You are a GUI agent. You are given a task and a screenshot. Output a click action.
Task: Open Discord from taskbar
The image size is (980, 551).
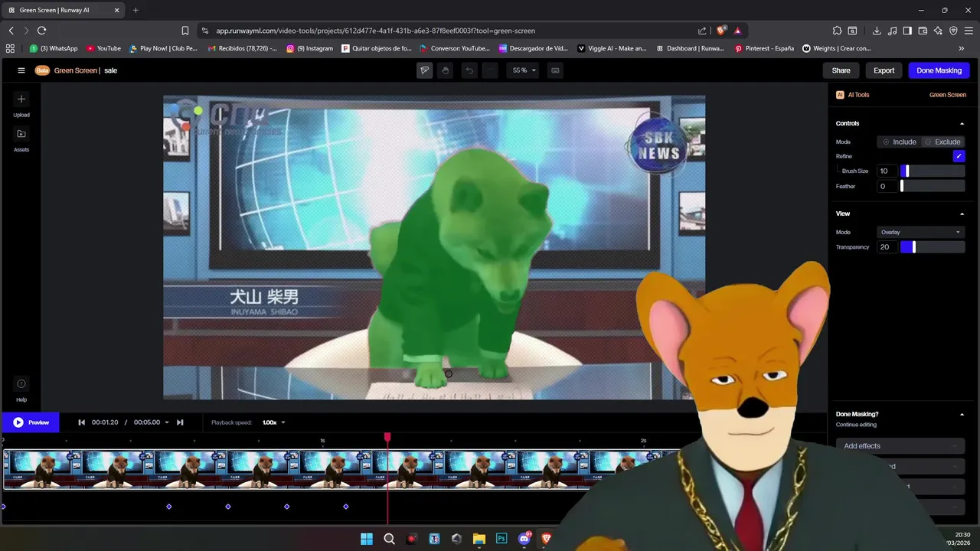tap(524, 539)
